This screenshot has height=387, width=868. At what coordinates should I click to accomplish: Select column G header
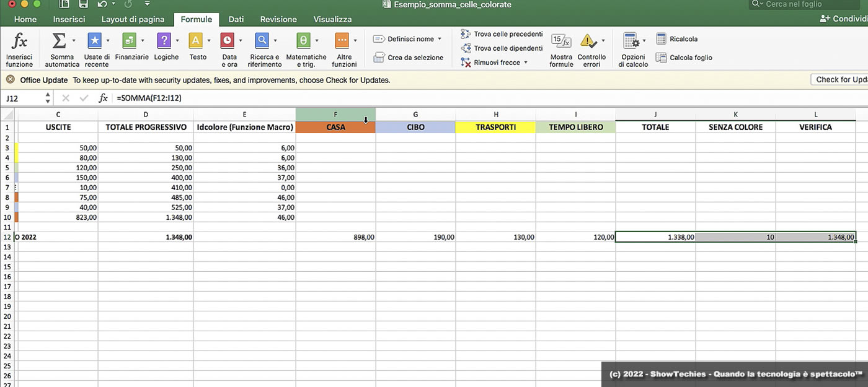[415, 115]
